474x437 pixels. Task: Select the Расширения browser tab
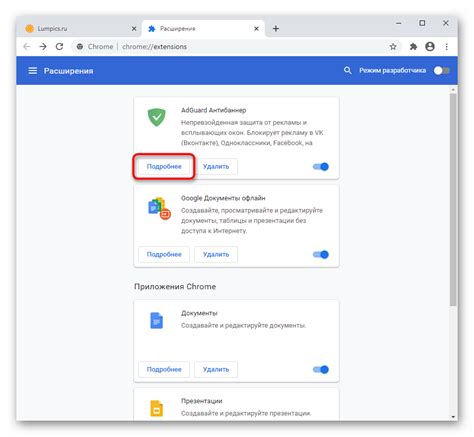click(x=203, y=29)
